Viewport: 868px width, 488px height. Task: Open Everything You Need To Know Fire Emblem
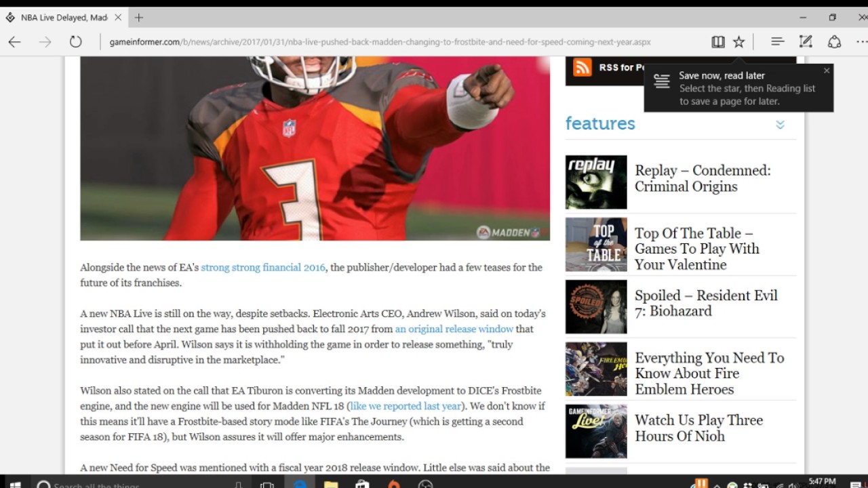pyautogui.click(x=709, y=373)
